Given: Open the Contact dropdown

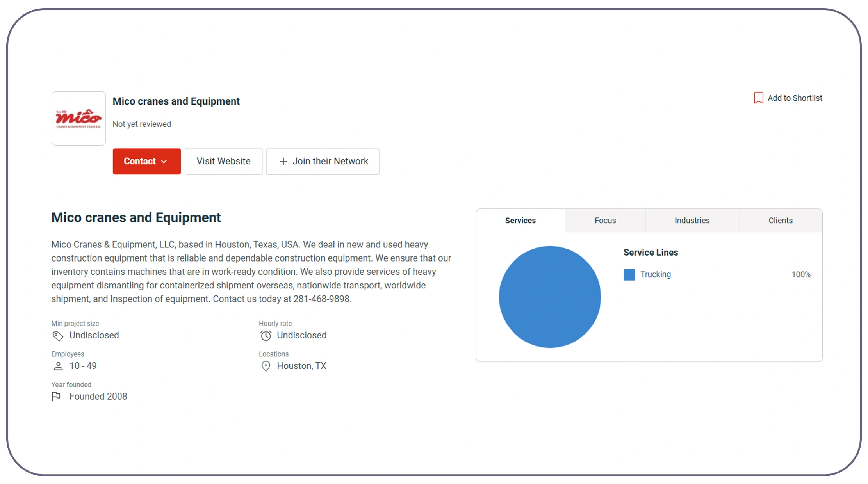Looking at the screenshot, I should (146, 161).
